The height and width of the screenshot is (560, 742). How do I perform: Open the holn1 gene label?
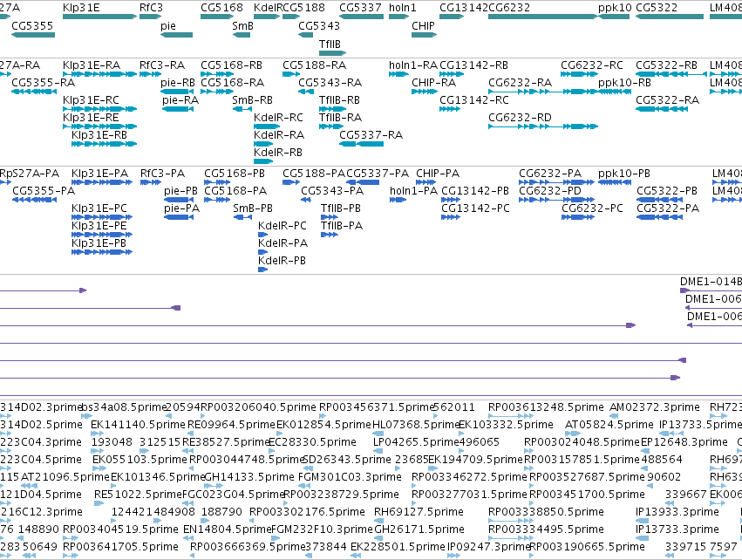[x=403, y=8]
